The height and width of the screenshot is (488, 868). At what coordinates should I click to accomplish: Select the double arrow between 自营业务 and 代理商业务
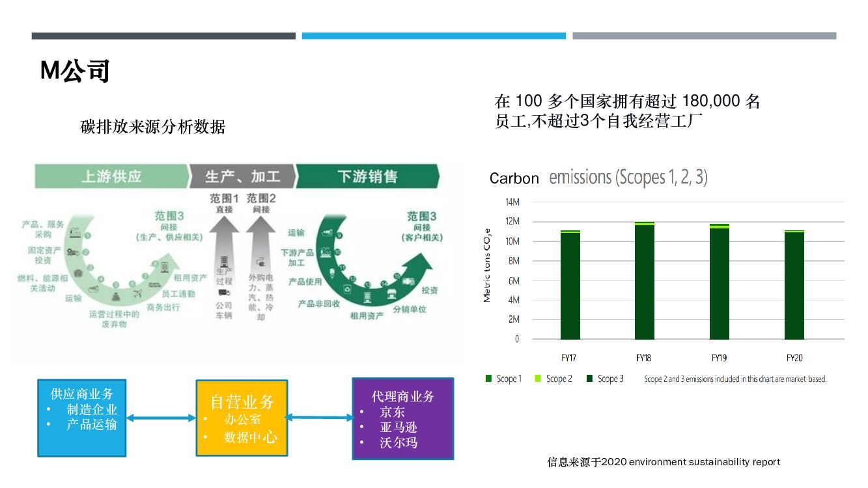point(319,417)
